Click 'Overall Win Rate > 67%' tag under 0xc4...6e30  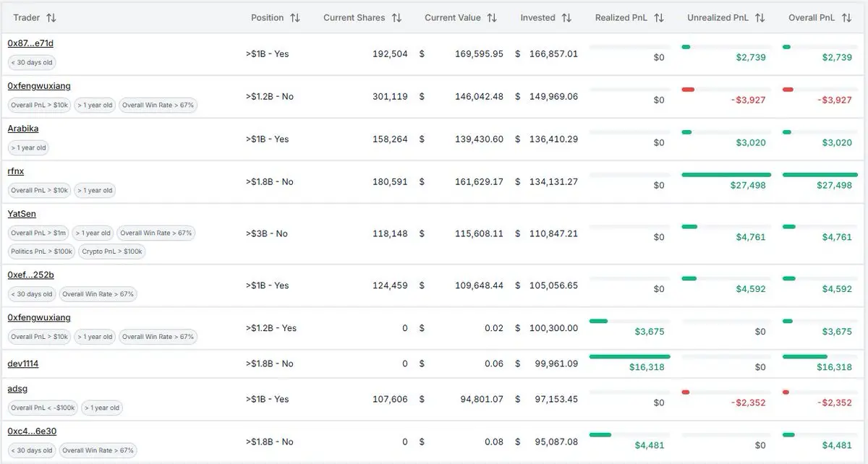click(98, 450)
